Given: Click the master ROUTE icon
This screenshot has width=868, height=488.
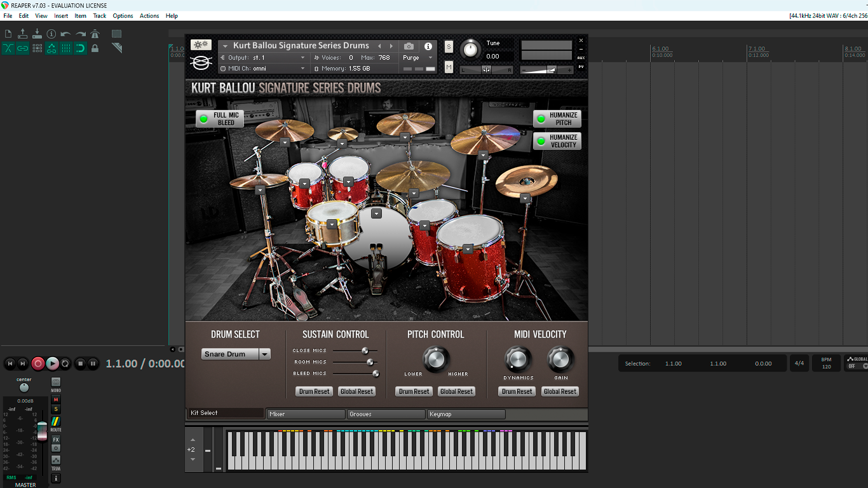Looking at the screenshot, I should pyautogui.click(x=56, y=421).
